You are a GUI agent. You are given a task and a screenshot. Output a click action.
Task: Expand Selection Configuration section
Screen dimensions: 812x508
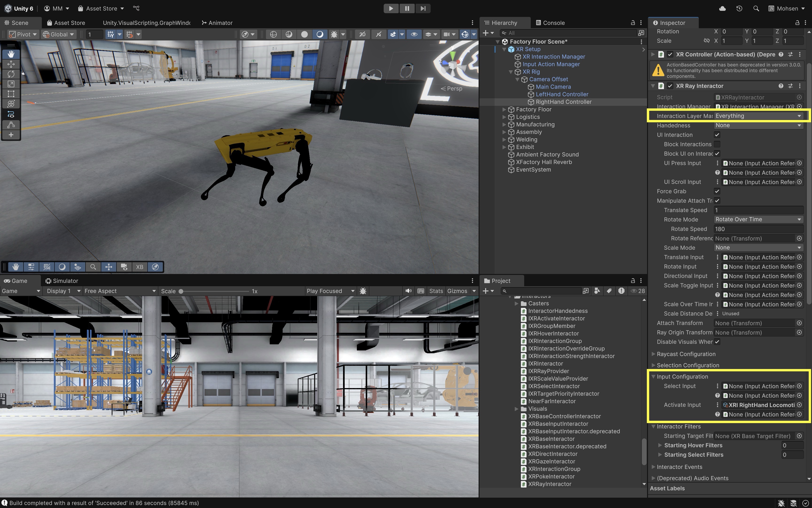[x=653, y=365]
